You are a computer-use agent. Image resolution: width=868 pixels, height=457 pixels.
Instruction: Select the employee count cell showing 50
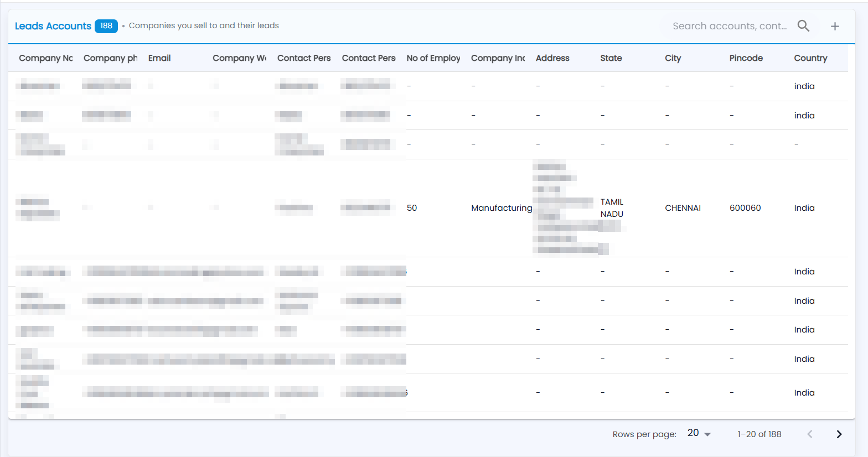(412, 208)
